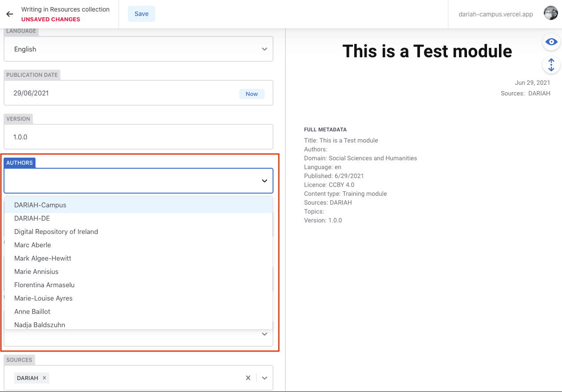Open the dariah-campus.vercel.app site link
The height and width of the screenshot is (392, 562).
point(495,14)
